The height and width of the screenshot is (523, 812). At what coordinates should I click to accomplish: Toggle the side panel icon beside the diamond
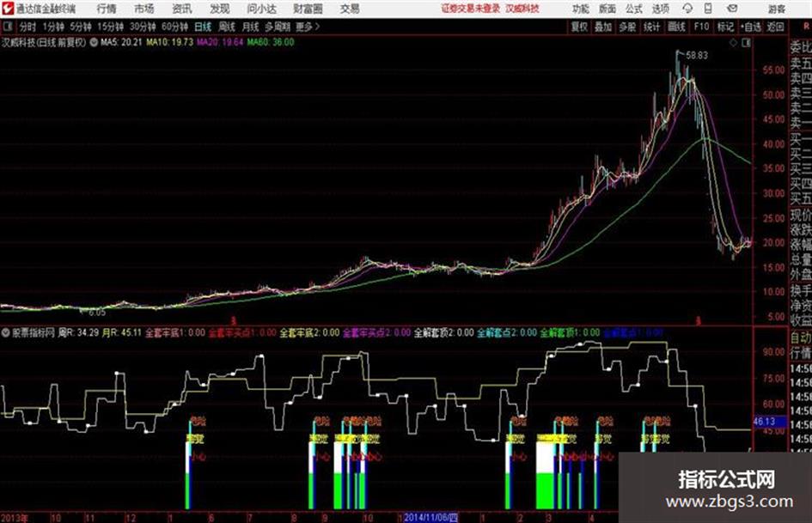point(746,43)
